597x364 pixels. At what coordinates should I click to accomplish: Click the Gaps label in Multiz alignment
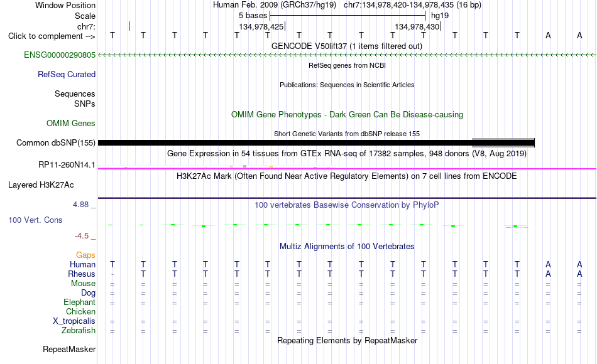[x=85, y=255]
